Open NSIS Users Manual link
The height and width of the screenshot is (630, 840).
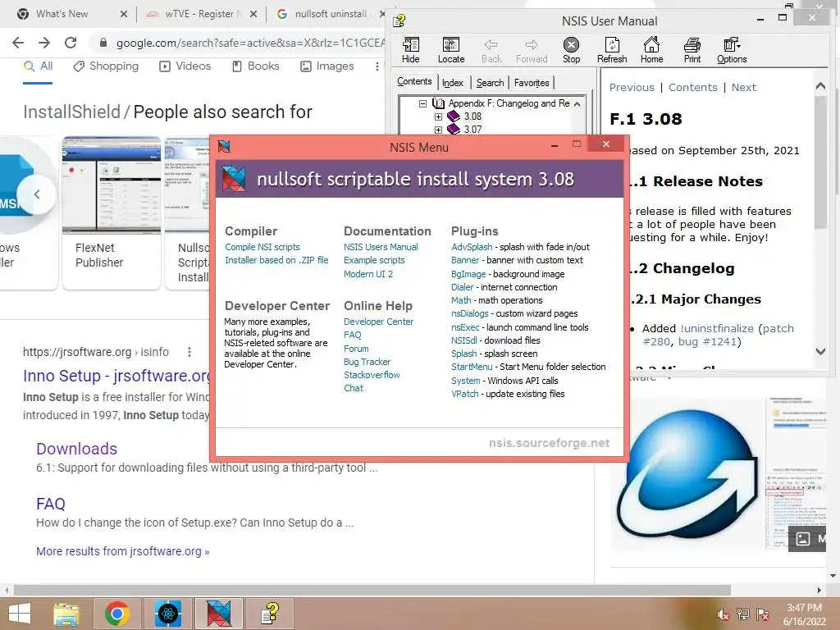coord(381,247)
